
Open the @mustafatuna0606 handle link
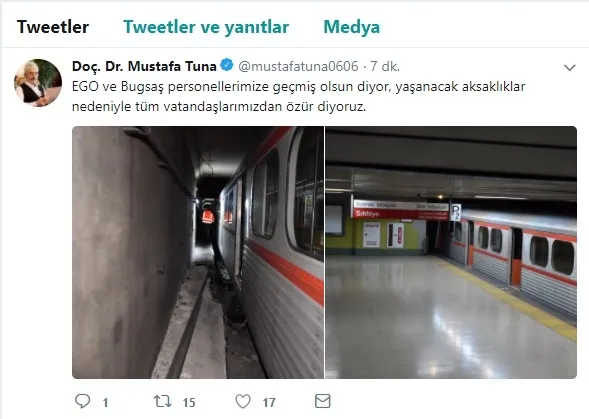[298, 67]
